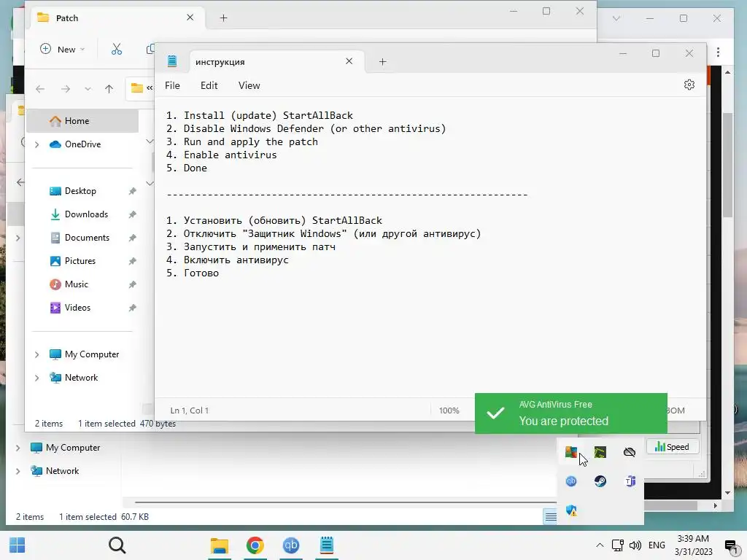
Task: Click the address bar folder icon in Patch
Action: [137, 88]
